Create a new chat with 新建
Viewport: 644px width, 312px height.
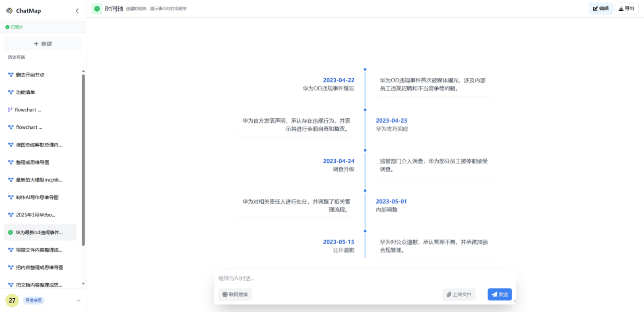coord(43,44)
